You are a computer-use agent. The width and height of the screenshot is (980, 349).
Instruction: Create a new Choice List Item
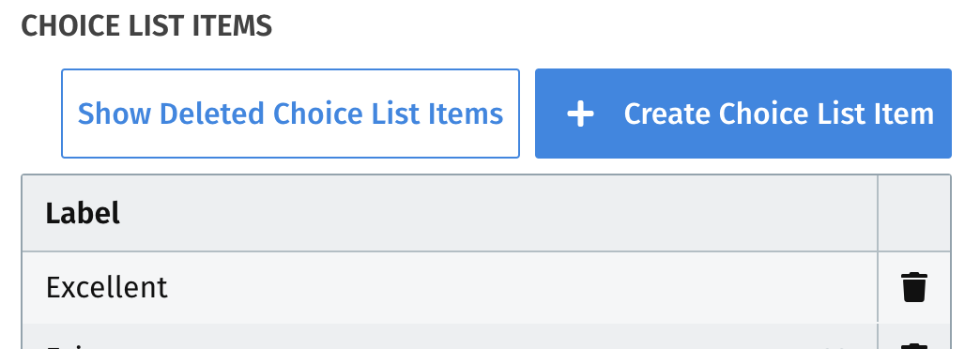[743, 114]
